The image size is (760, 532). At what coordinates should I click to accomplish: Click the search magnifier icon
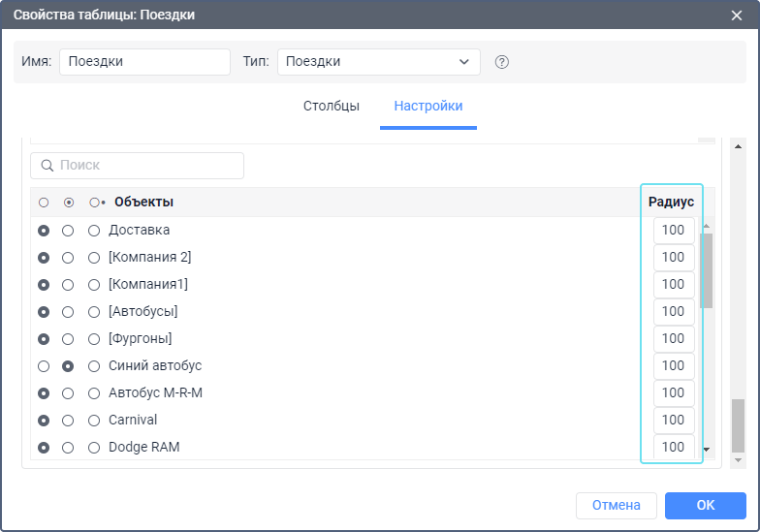pos(47,166)
